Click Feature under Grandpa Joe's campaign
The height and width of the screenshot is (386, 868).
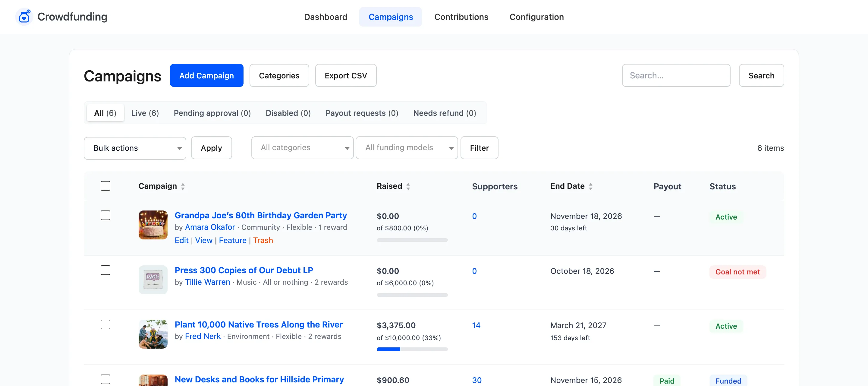click(x=232, y=240)
